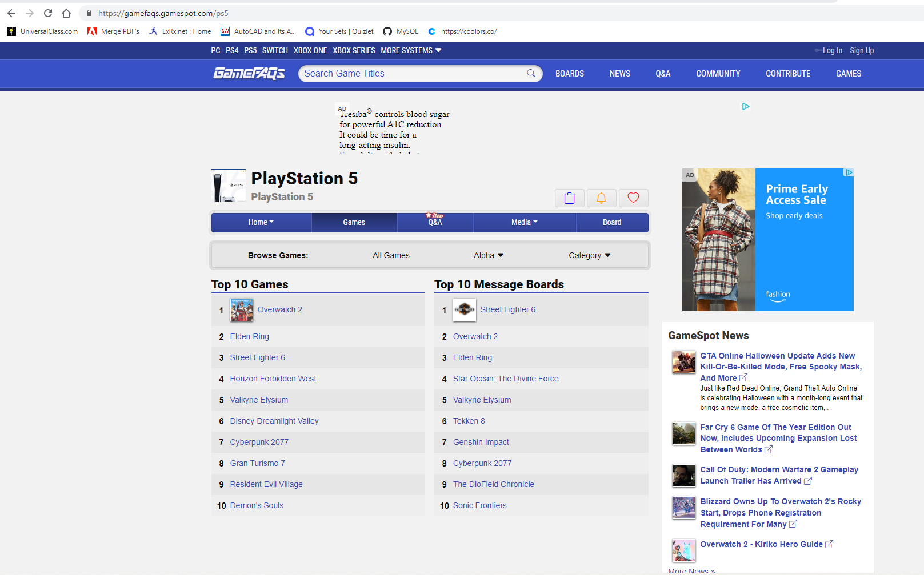Click the Overwatch 2 box art thumbnail
This screenshot has height=575, width=924.
point(242,310)
